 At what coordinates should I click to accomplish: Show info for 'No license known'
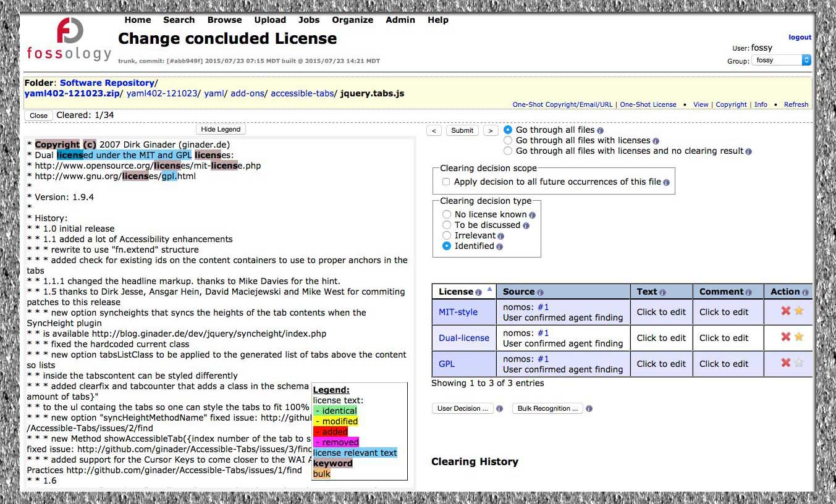click(x=532, y=215)
